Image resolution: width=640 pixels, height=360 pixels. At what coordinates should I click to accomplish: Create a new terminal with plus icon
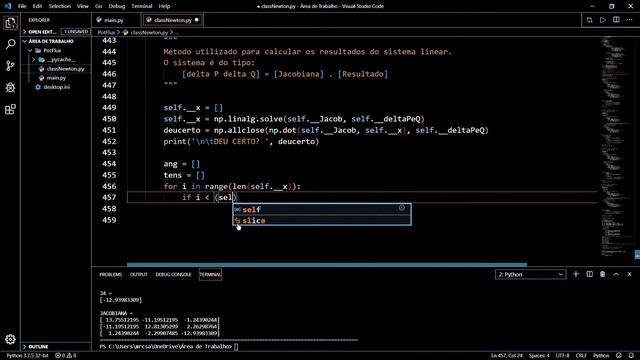576,274
